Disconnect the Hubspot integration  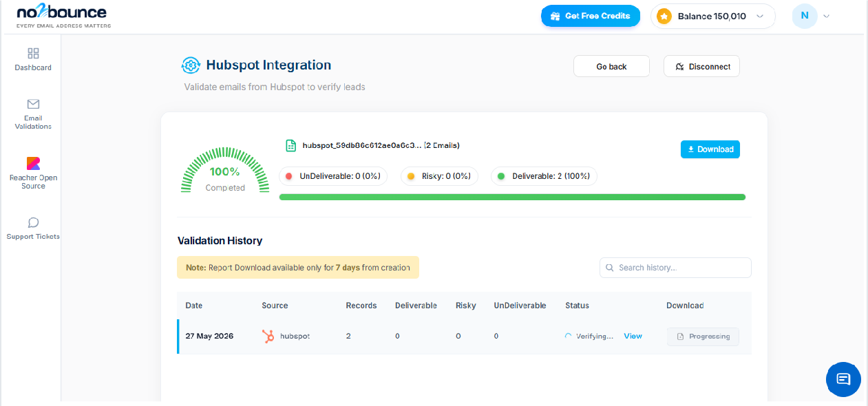tap(701, 67)
